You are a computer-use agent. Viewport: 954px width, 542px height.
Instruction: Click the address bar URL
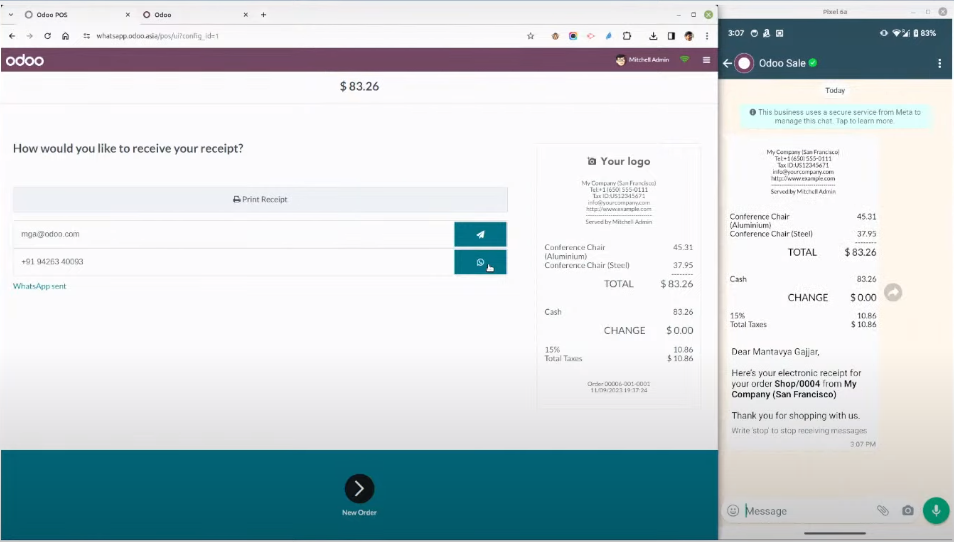(x=158, y=36)
